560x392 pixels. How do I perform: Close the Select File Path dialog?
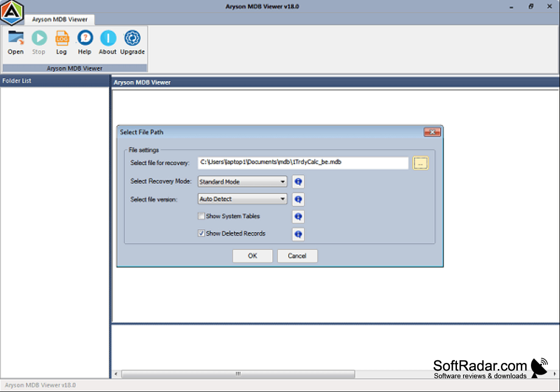click(432, 132)
